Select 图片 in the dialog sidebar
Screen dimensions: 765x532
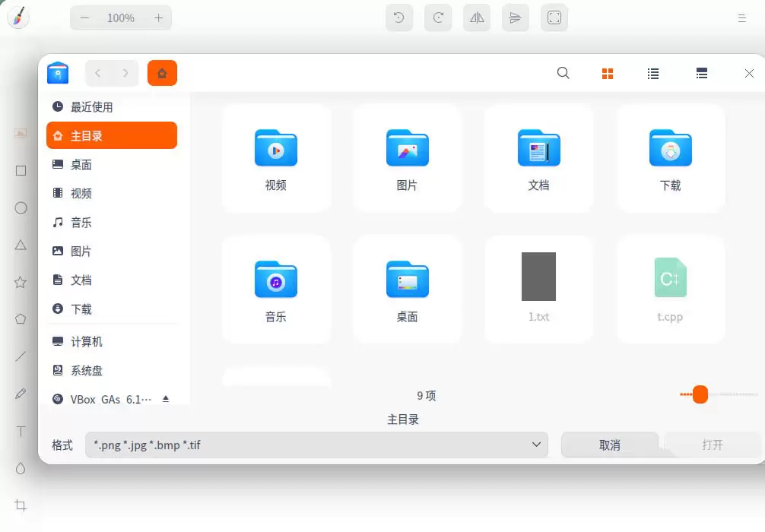(111, 251)
